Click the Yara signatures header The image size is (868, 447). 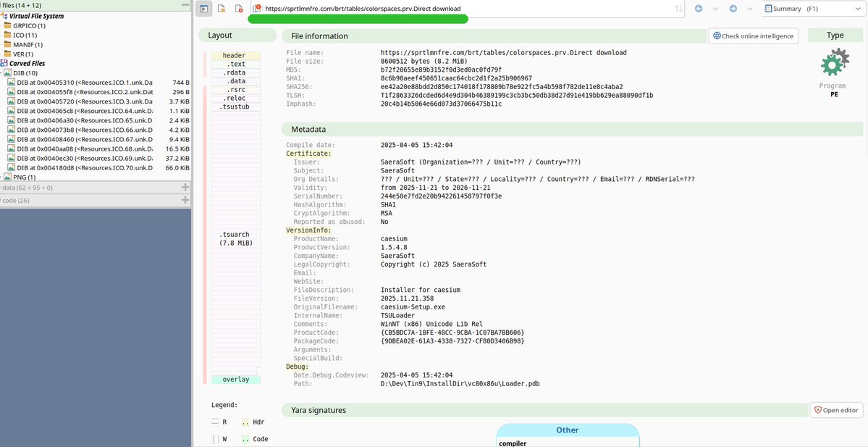[544, 411]
